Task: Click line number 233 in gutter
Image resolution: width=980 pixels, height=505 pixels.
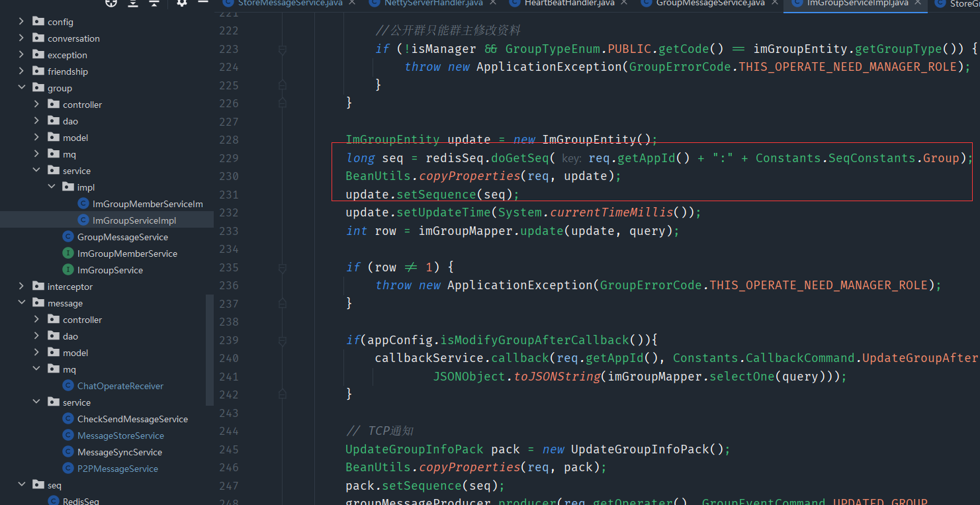Action: (x=228, y=231)
